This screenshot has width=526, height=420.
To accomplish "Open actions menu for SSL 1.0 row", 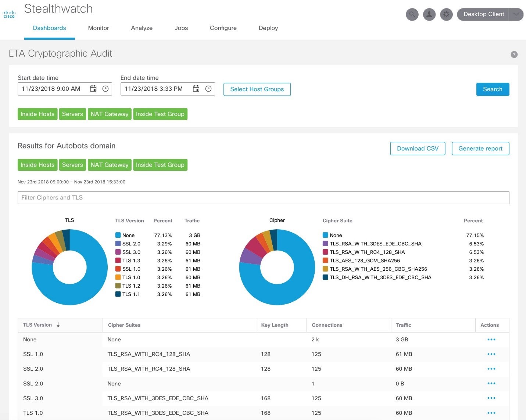I will [x=491, y=354].
